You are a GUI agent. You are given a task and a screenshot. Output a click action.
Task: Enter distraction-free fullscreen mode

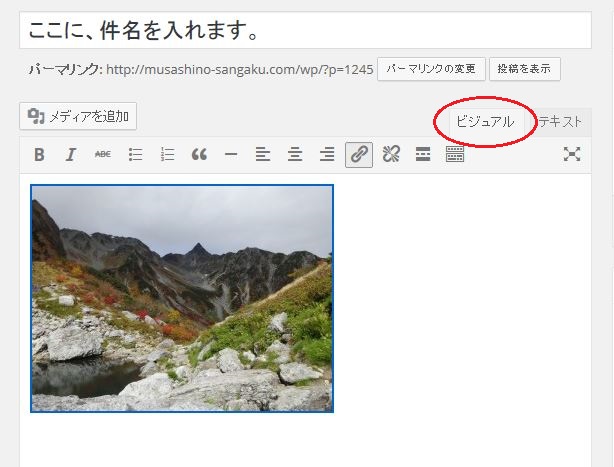[x=572, y=154]
